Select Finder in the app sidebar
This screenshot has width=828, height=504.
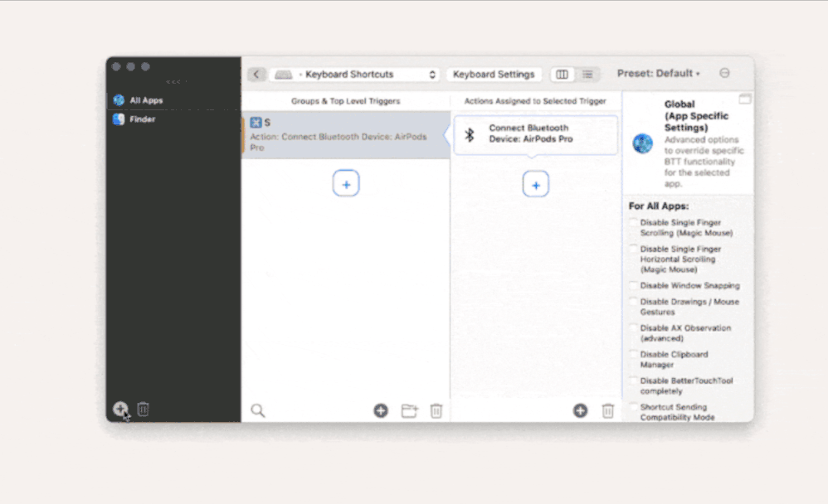coord(142,119)
